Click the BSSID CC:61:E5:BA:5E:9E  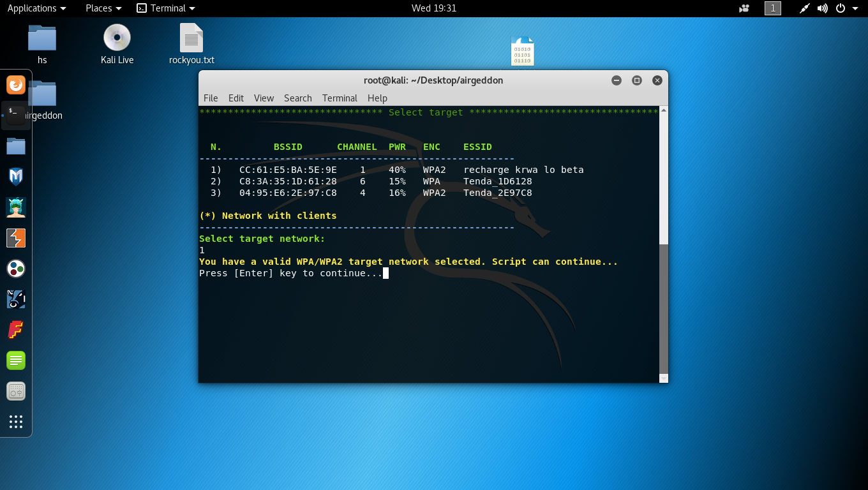[288, 170]
